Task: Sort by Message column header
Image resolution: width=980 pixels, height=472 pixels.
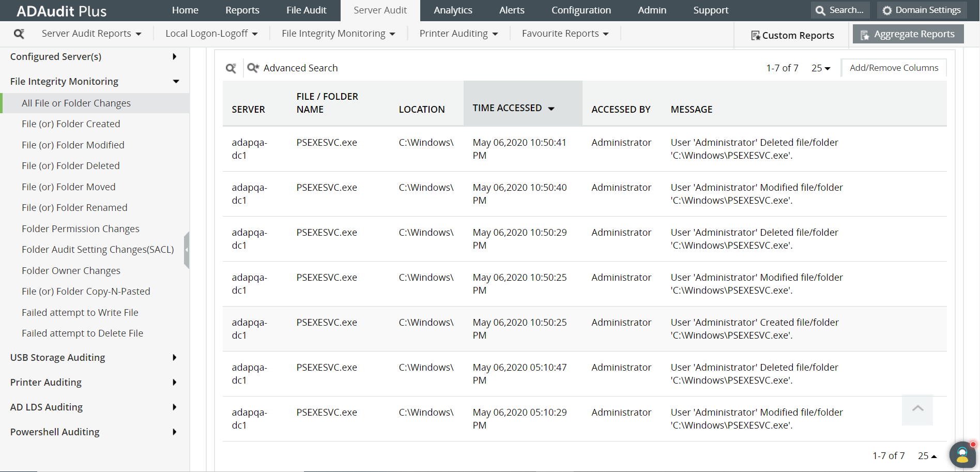Action: click(x=692, y=110)
